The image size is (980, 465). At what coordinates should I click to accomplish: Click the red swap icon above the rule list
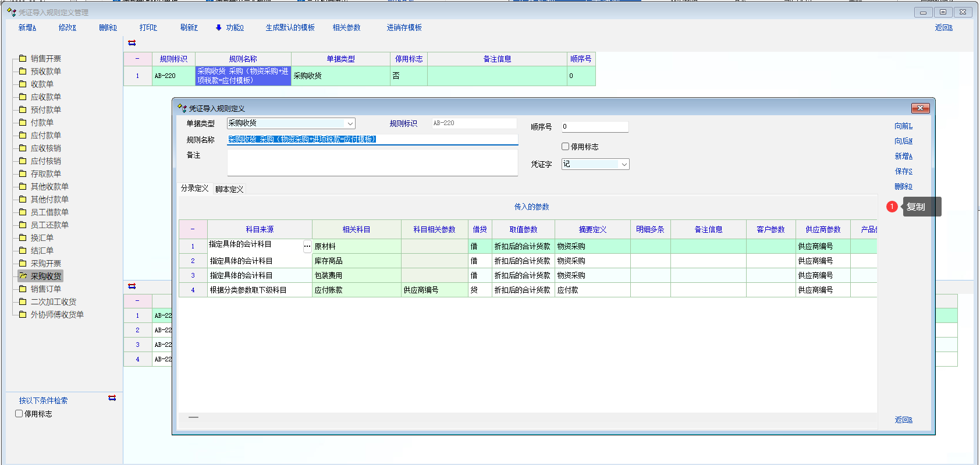pyautogui.click(x=132, y=43)
